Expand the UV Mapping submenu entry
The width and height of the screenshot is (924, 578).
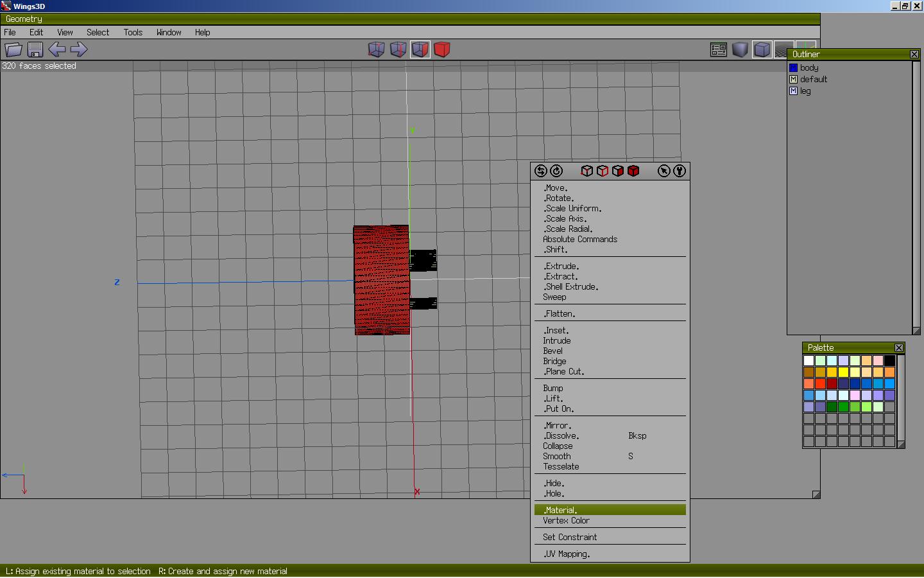[x=567, y=554]
